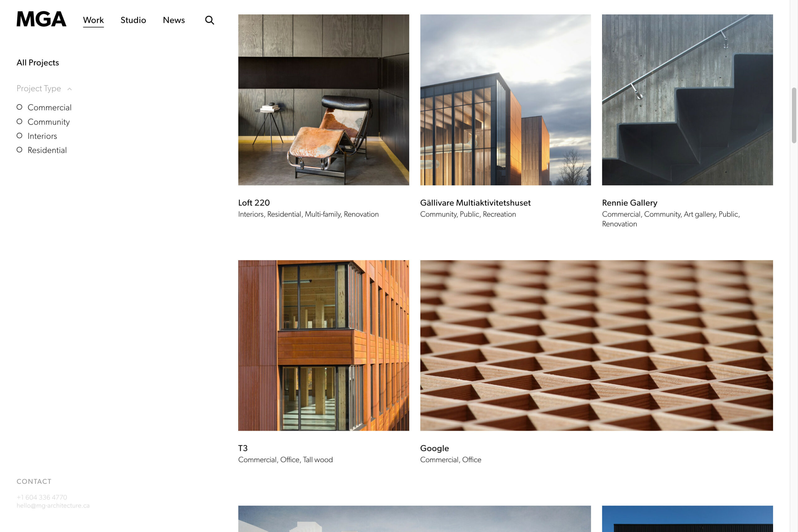Screen dimensions: 798x532
Task: Open the Google wood lattice image
Action: click(x=596, y=345)
